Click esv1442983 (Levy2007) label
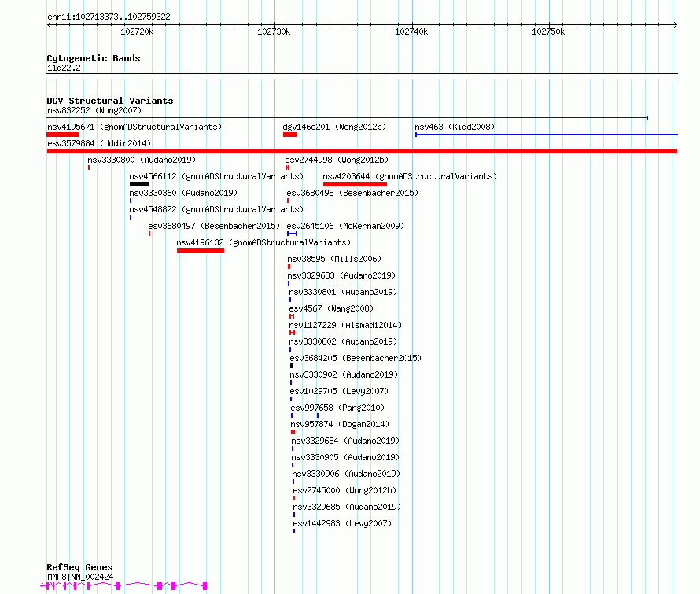 click(x=342, y=523)
